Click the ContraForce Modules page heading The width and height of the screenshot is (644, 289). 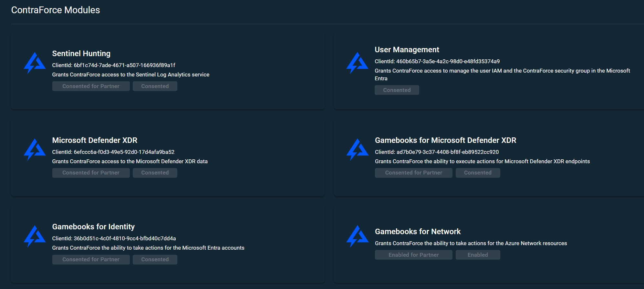tap(56, 10)
